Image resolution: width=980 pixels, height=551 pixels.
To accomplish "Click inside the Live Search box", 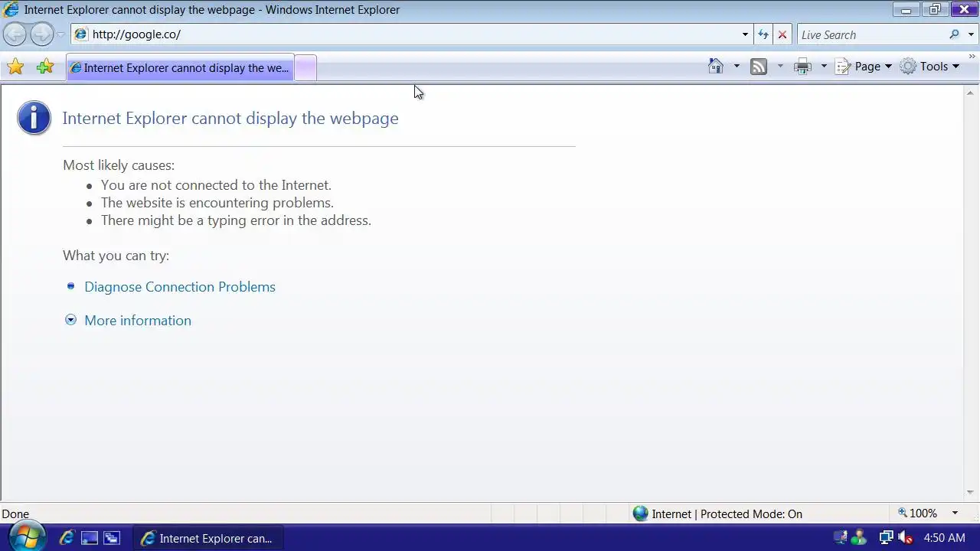I will click(871, 34).
